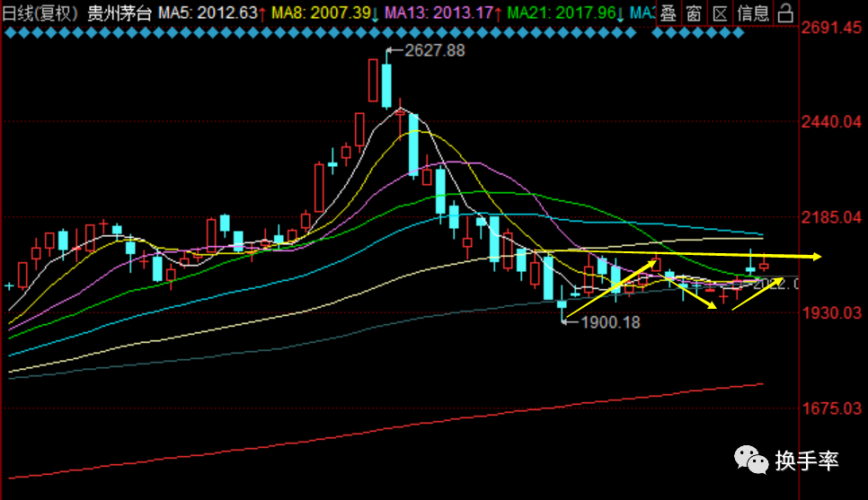Image resolution: width=868 pixels, height=500 pixels.
Task: Select the green MA21 indicator label
Action: [557, 13]
